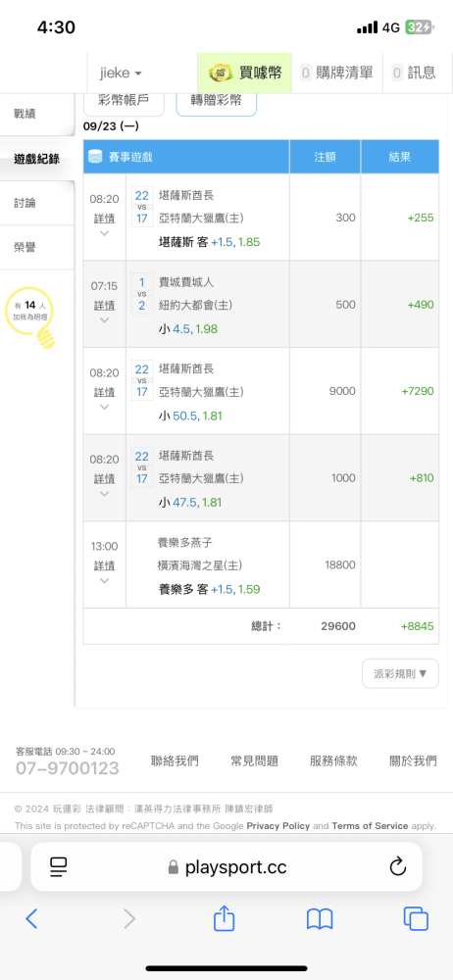
Task: Expand 詳情 for the 13:00 養樂多燕子 game
Action: (x=105, y=565)
